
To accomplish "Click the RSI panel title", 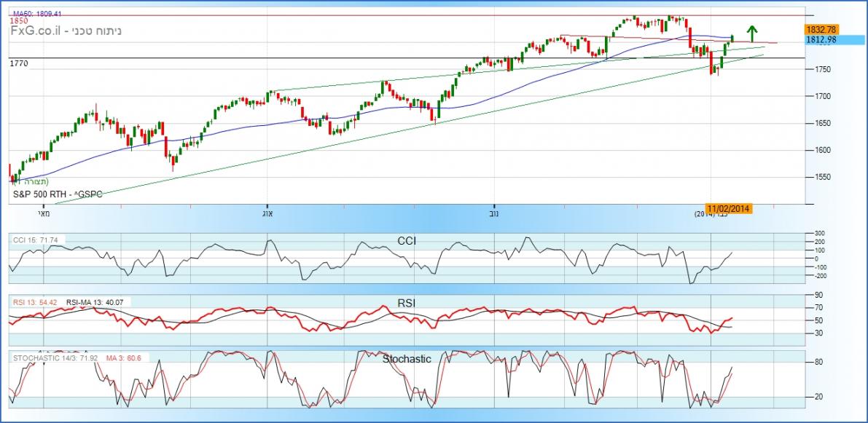I will click(x=407, y=303).
